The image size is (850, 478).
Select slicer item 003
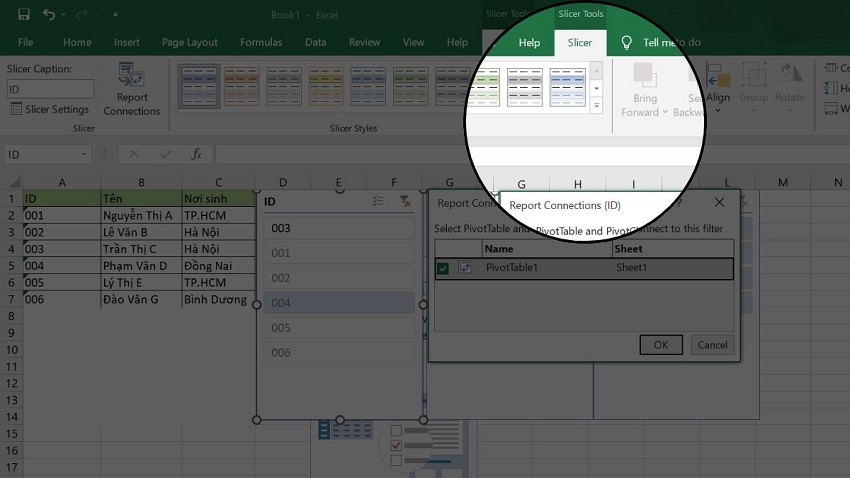(x=338, y=228)
